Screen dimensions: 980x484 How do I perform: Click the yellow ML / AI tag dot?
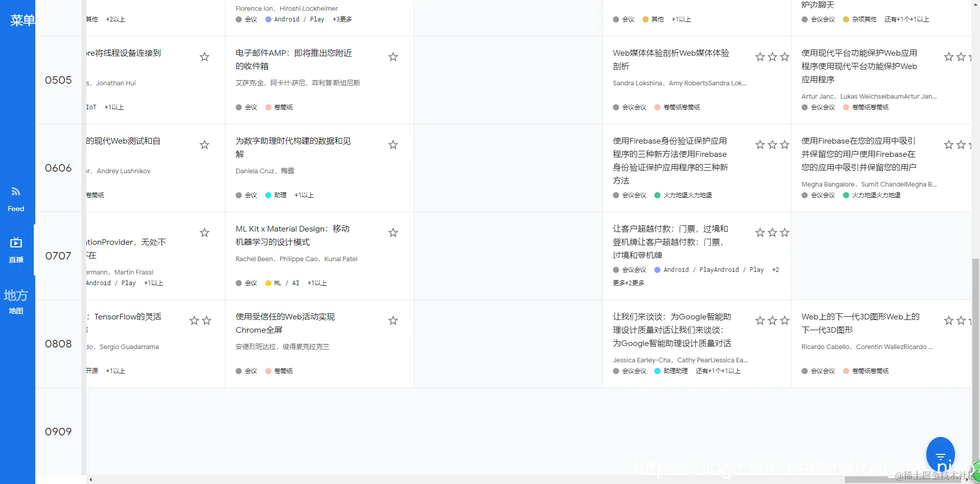pos(268,283)
